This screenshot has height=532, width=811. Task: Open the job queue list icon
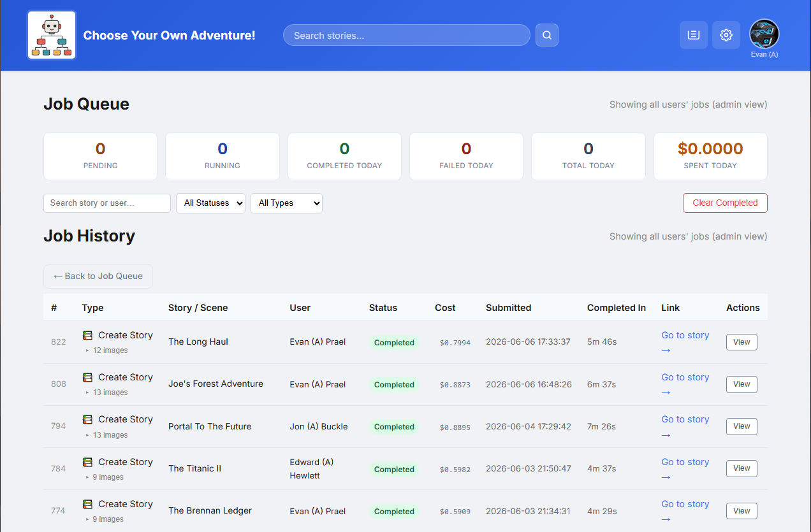pyautogui.click(x=694, y=35)
